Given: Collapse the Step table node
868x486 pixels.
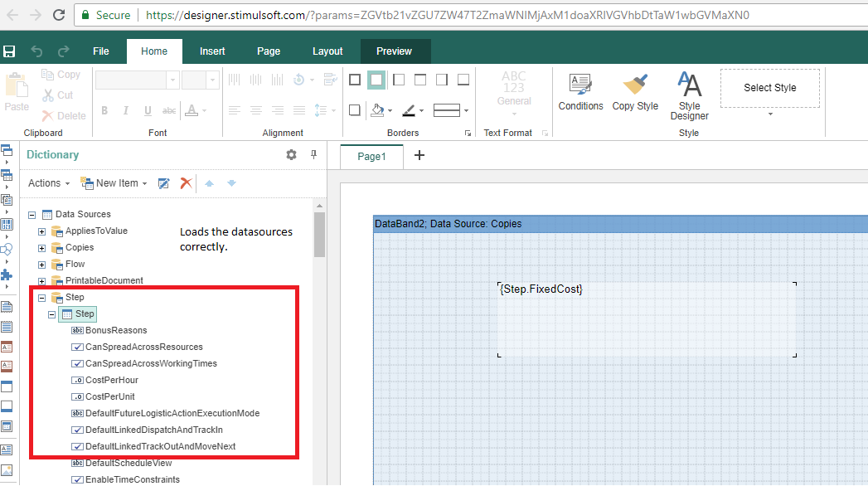Looking at the screenshot, I should click(51, 314).
